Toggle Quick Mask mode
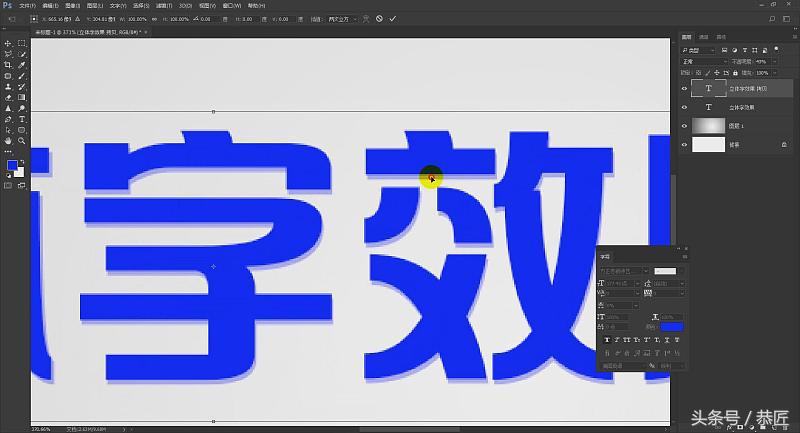Viewport: 800px width, 433px height. pos(8,186)
